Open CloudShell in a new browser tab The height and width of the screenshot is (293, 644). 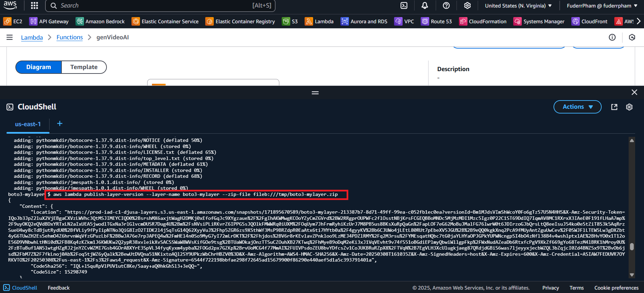[614, 107]
